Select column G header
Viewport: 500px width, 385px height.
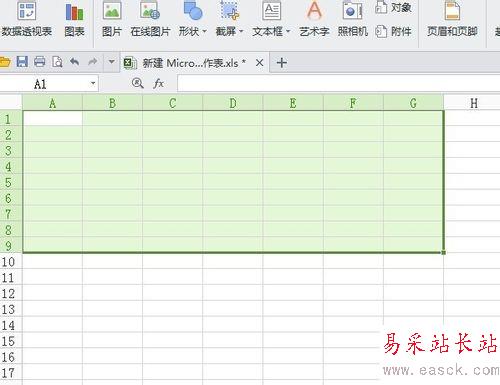click(413, 103)
